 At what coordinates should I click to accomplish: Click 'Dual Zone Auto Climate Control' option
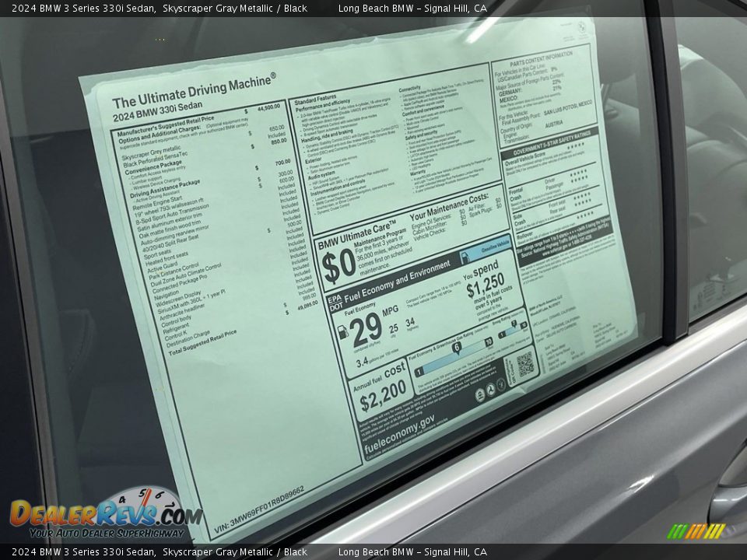coord(186,275)
